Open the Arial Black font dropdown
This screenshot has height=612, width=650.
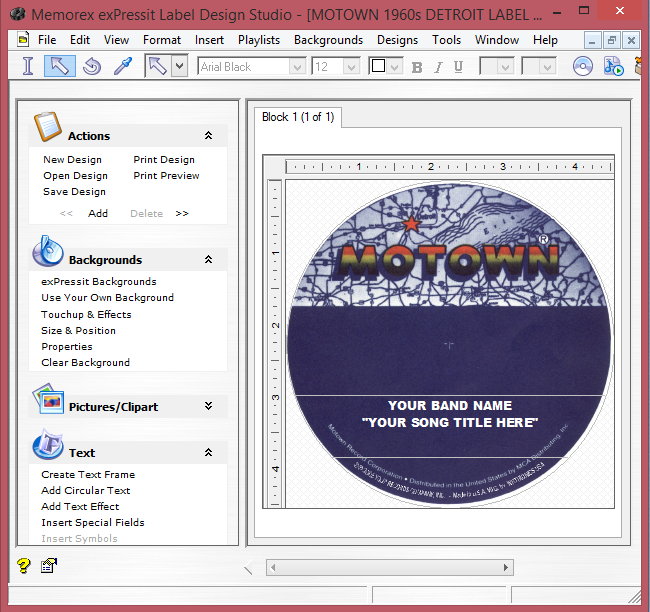(x=297, y=67)
